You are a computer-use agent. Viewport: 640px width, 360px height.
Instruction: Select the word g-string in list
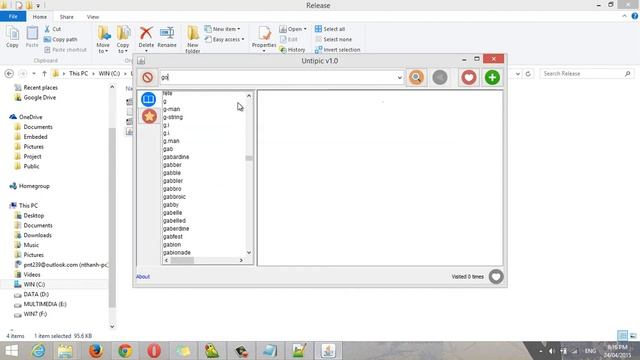pos(173,117)
